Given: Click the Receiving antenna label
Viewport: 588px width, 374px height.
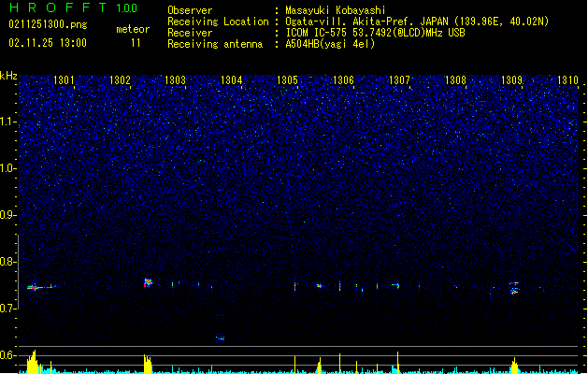Looking at the screenshot, I should tap(215, 44).
